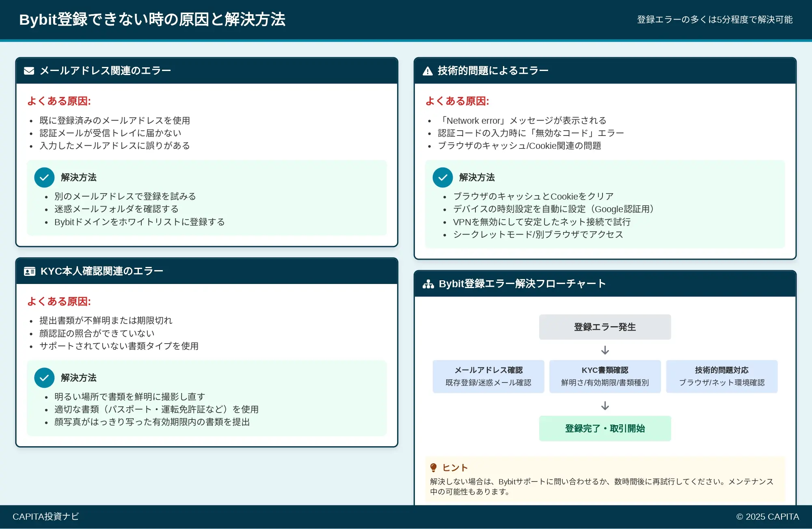
Task: Click the line シークレットモード/別ブラウザでアクセス
Action: [x=538, y=234]
